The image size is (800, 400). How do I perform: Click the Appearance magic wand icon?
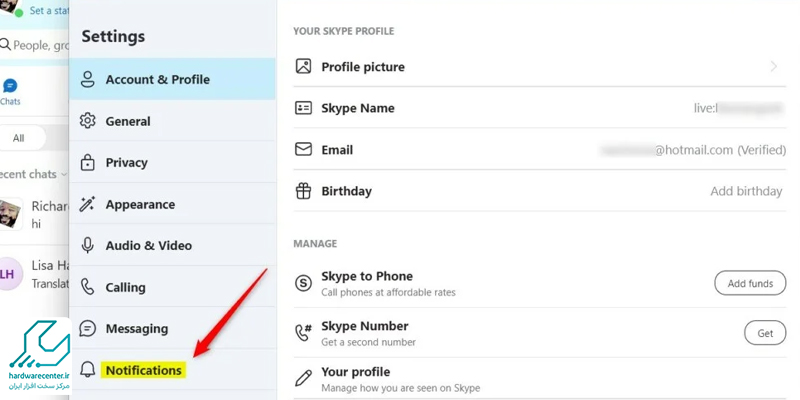coord(88,204)
